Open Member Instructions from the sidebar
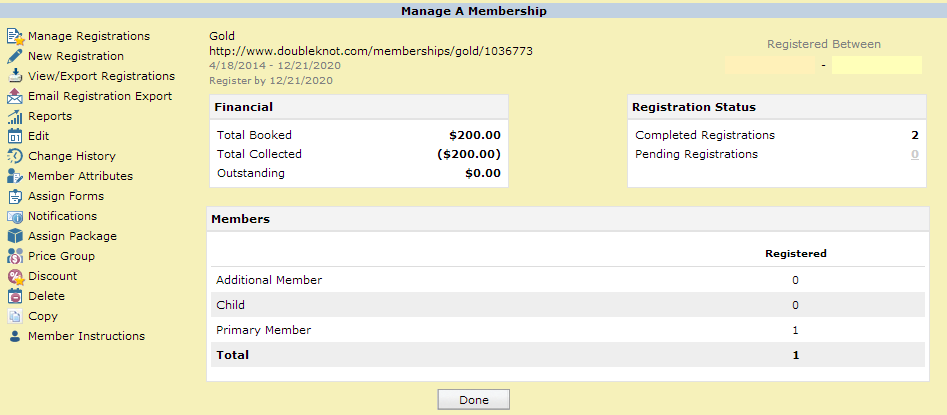Viewport: 947px width, 415px height. (86, 336)
